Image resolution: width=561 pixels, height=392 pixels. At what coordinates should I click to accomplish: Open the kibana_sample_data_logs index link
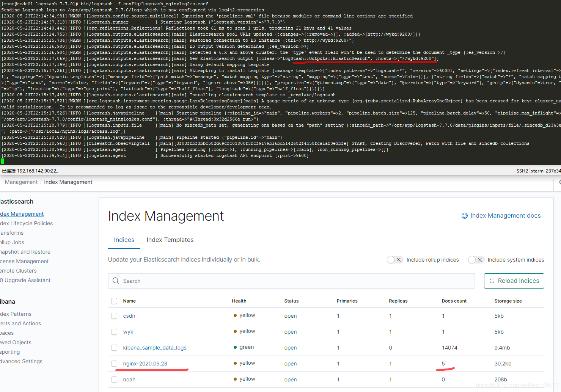(155, 348)
